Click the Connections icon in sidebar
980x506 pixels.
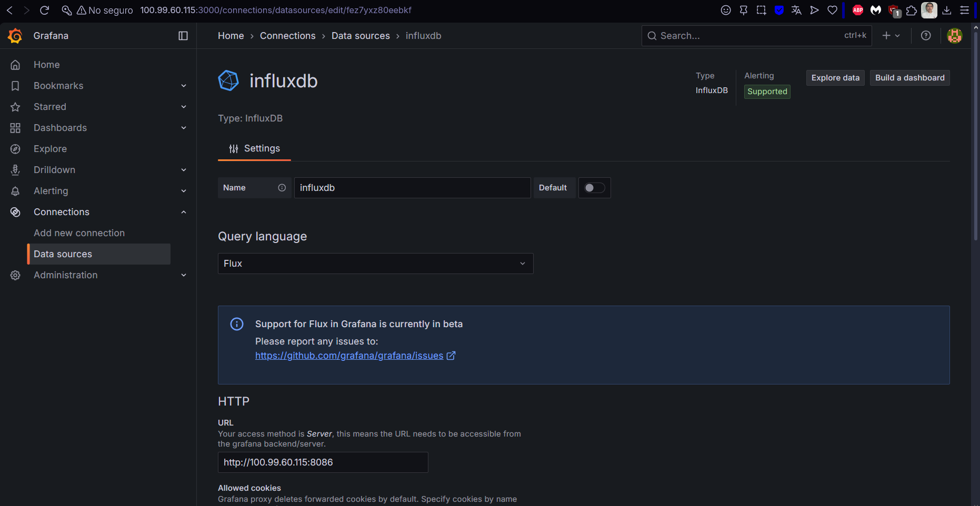(x=15, y=212)
